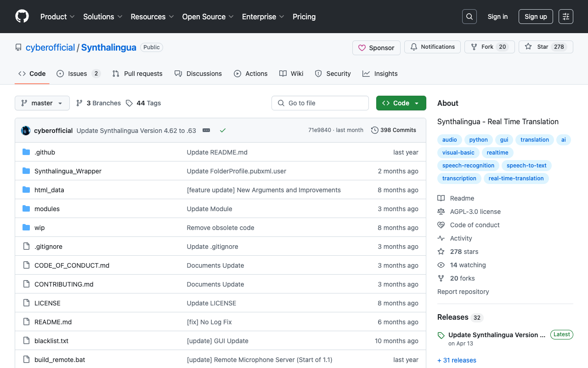Open master branch dropdown
Screen dimensions: 588x368
[42, 103]
